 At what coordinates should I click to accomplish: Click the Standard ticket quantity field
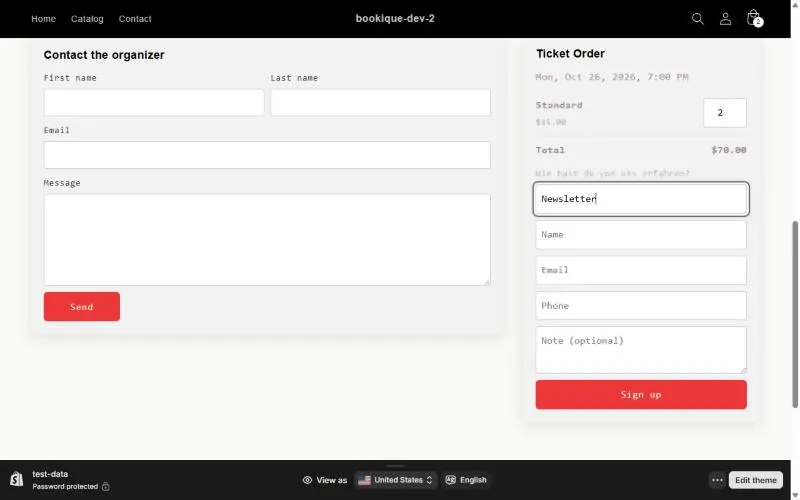[x=724, y=113]
